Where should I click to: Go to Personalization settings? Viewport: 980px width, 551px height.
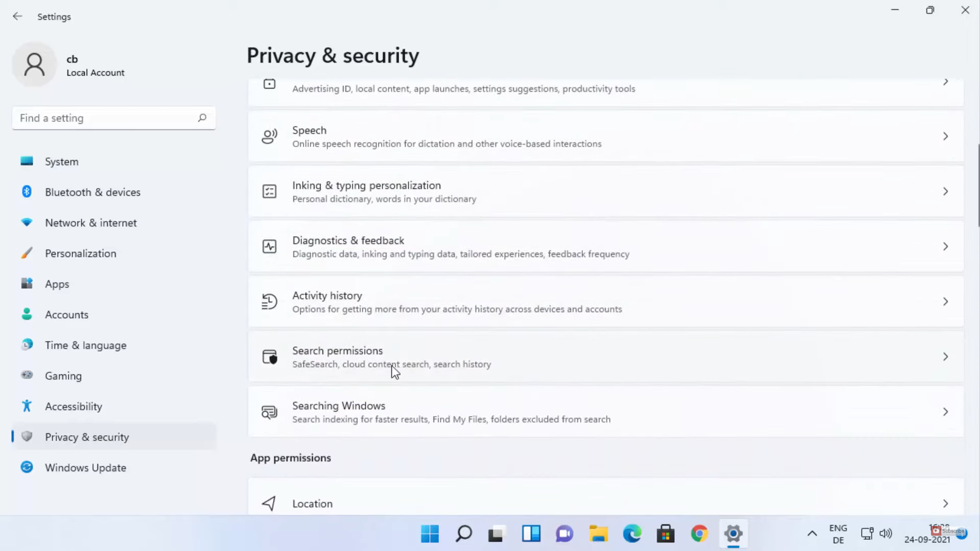[80, 253]
